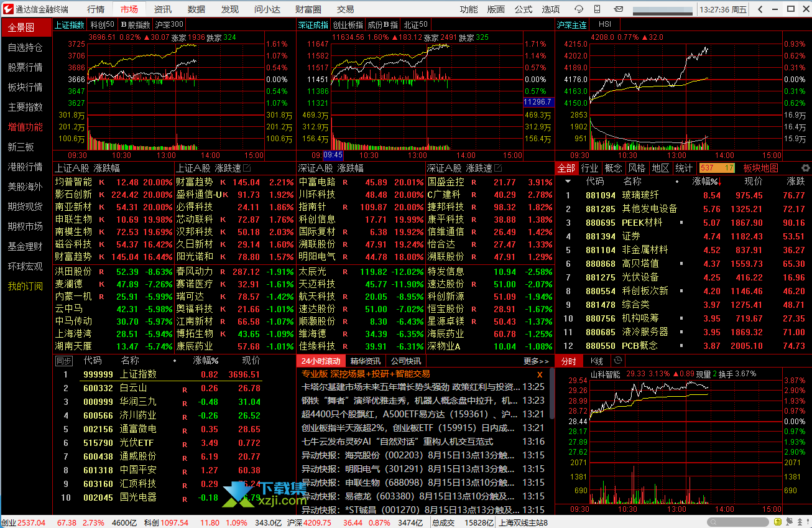Switch news panel to 公司快讯 tab
Viewport: 812px width, 528px height.
405,361
